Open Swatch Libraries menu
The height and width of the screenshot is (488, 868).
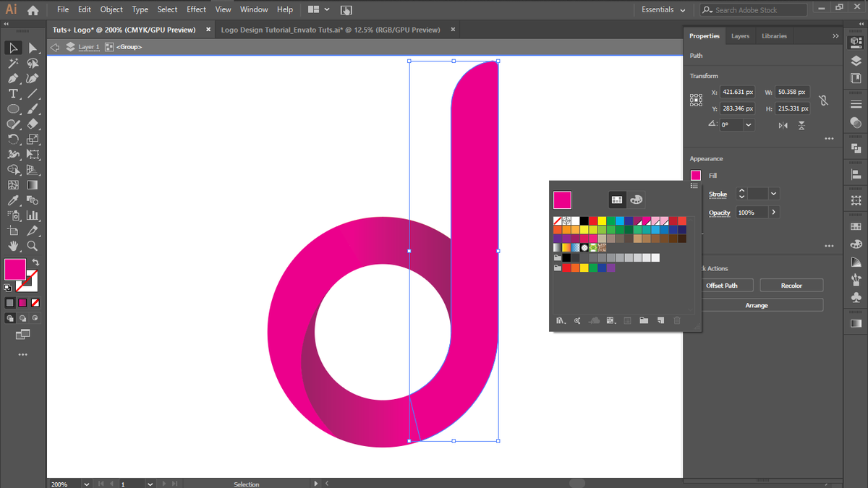[x=561, y=320]
